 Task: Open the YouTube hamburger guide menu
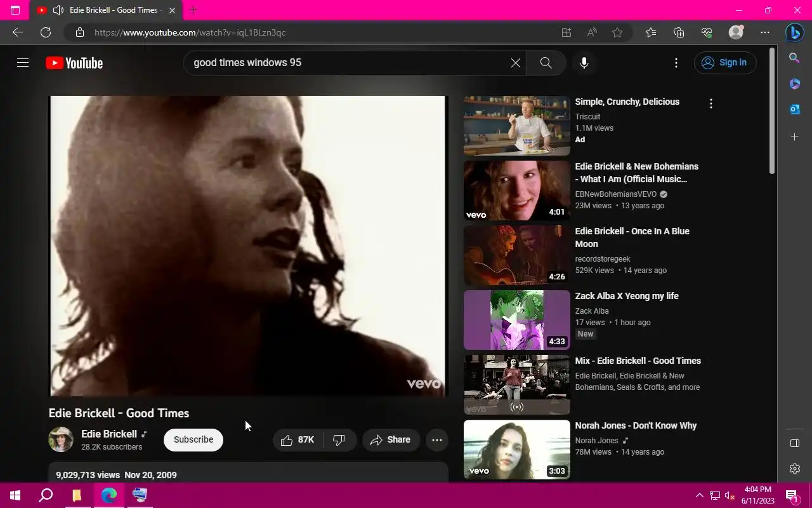coord(23,63)
